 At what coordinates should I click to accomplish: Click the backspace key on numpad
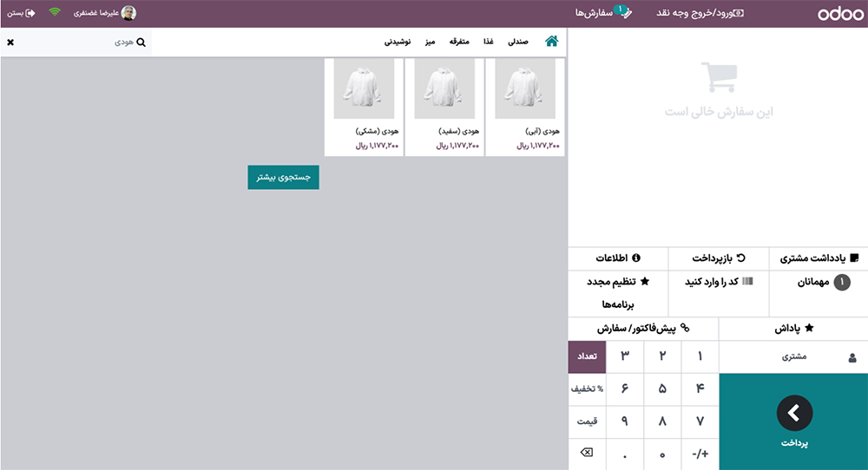click(x=586, y=454)
